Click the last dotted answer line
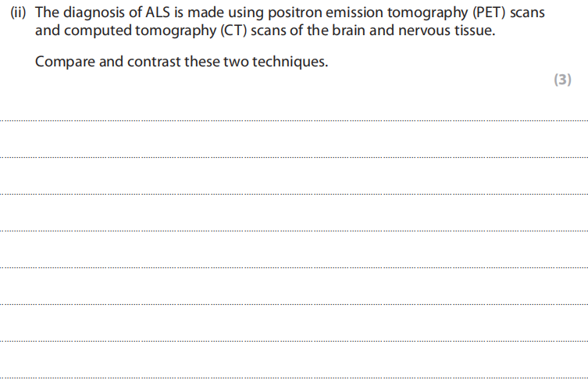 tap(294, 377)
